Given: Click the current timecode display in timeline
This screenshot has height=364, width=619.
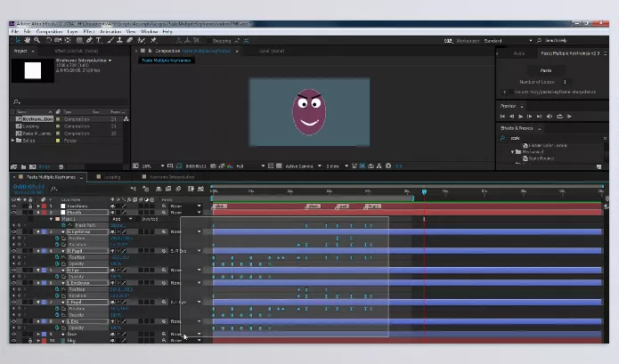Looking at the screenshot, I should (x=29, y=187).
